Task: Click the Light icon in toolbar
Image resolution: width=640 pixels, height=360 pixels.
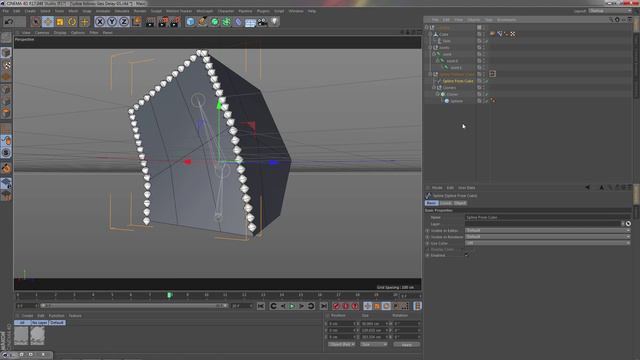Action: pyautogui.click(x=274, y=22)
